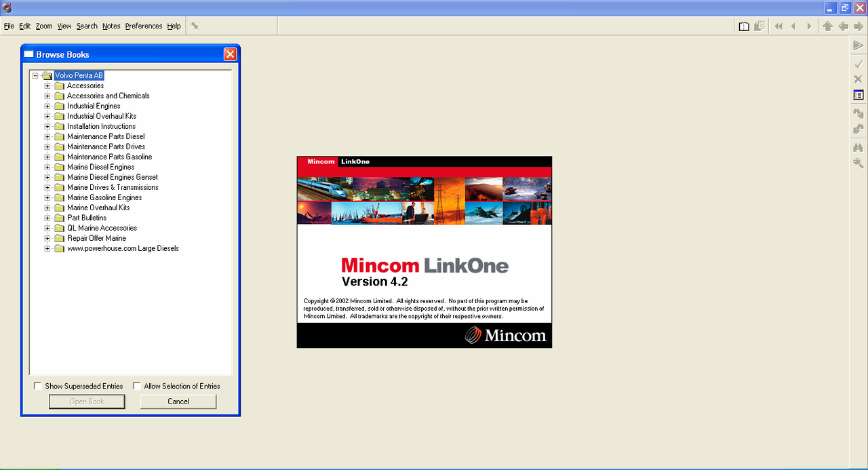Tick the Allow Selection of Entries checkbox

point(137,386)
